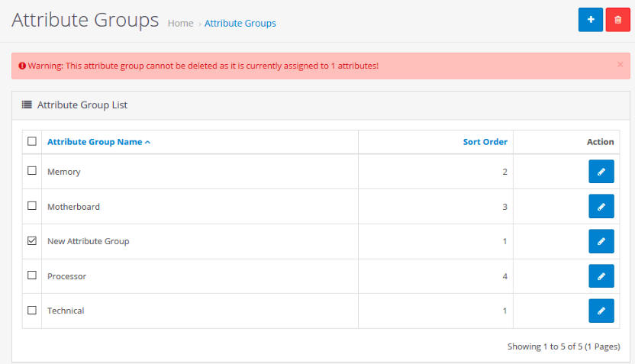The image size is (635, 364).
Task: Tick the Technical row checkbox
Action: coord(32,310)
